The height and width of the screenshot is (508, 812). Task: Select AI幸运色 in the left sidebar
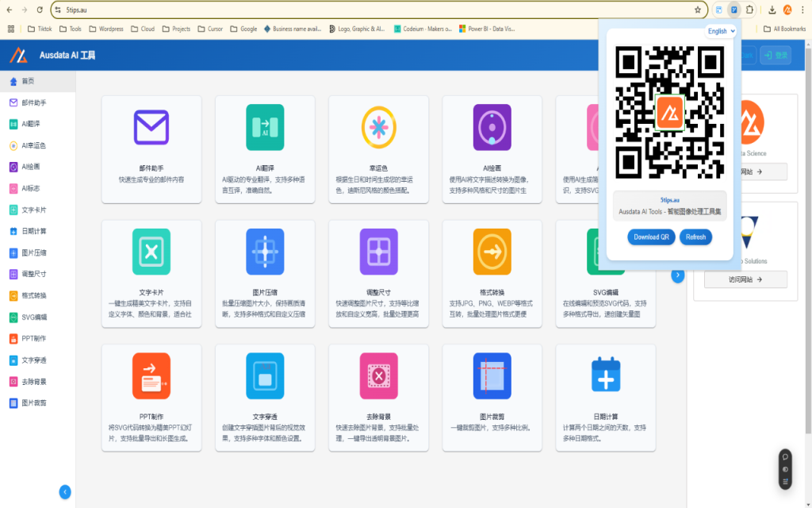coord(38,146)
